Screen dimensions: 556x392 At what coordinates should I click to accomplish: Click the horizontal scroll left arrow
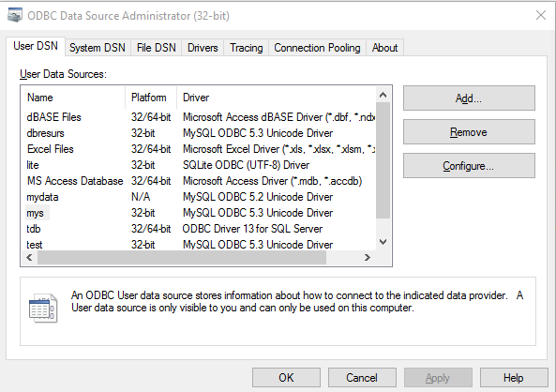[29, 257]
